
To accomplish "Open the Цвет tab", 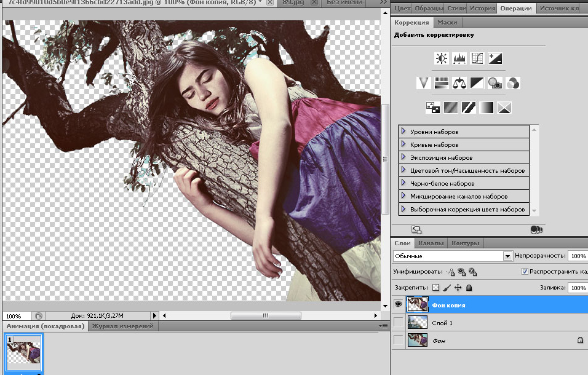I will [402, 8].
